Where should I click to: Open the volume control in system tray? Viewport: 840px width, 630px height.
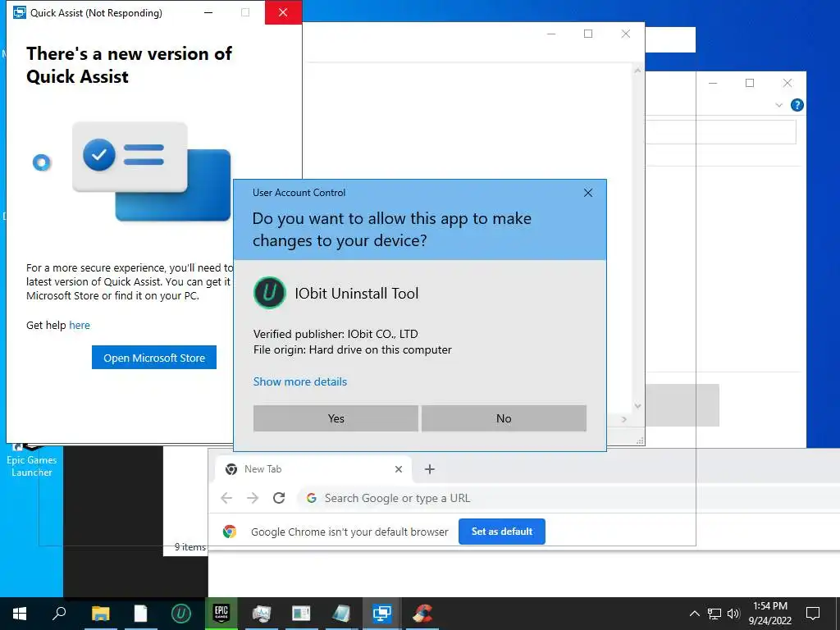tap(733, 614)
